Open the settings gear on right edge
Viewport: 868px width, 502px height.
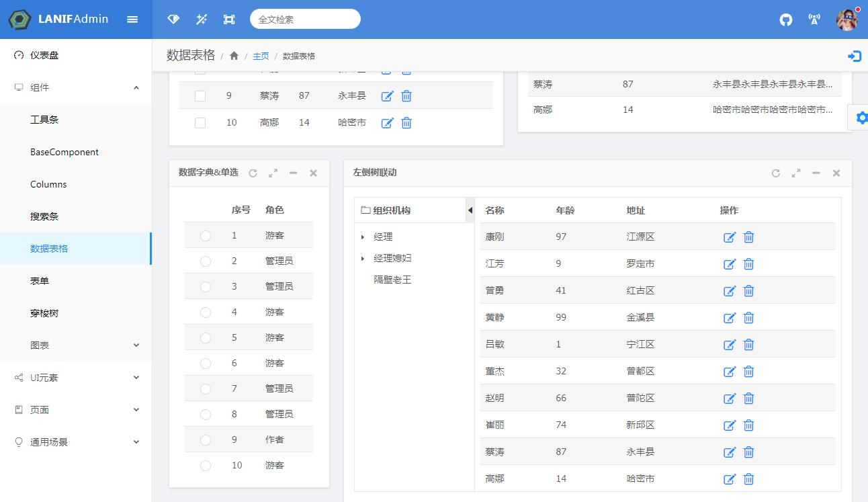861,118
